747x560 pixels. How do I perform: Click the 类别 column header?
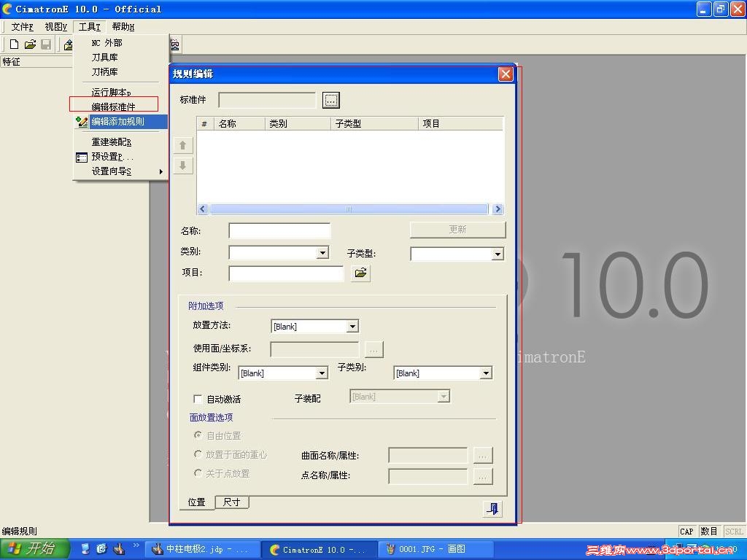(x=298, y=124)
